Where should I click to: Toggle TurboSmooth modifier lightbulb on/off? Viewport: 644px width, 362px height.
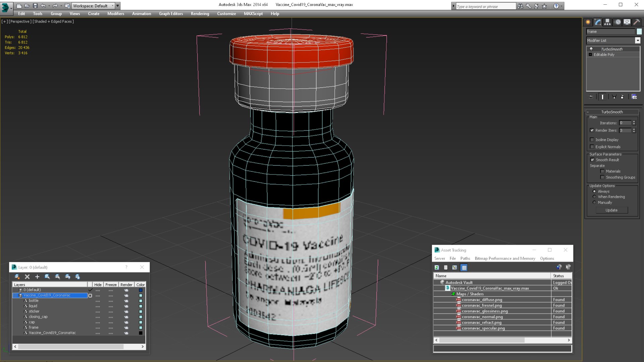pyautogui.click(x=591, y=49)
